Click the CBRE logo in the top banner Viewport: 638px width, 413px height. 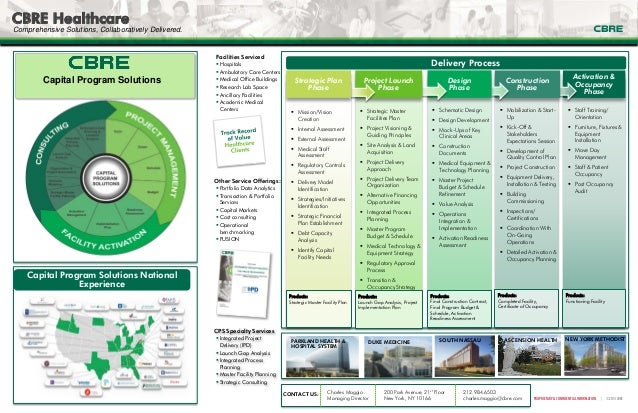pos(608,29)
